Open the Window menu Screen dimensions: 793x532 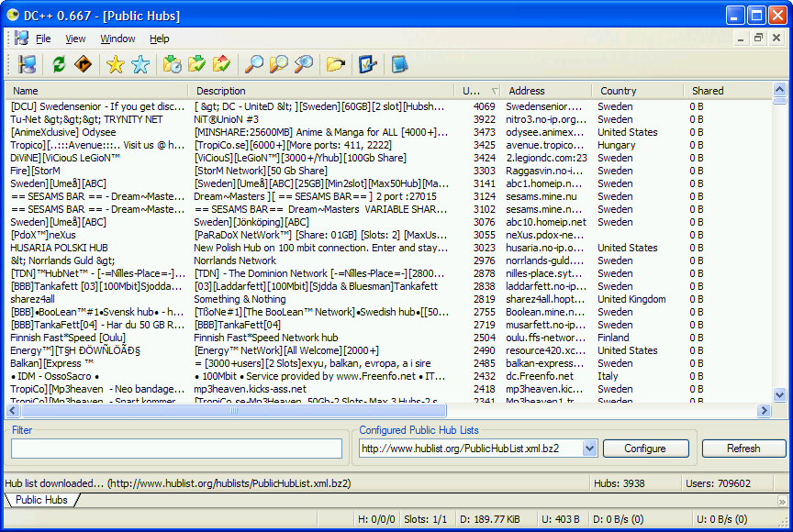(x=117, y=39)
